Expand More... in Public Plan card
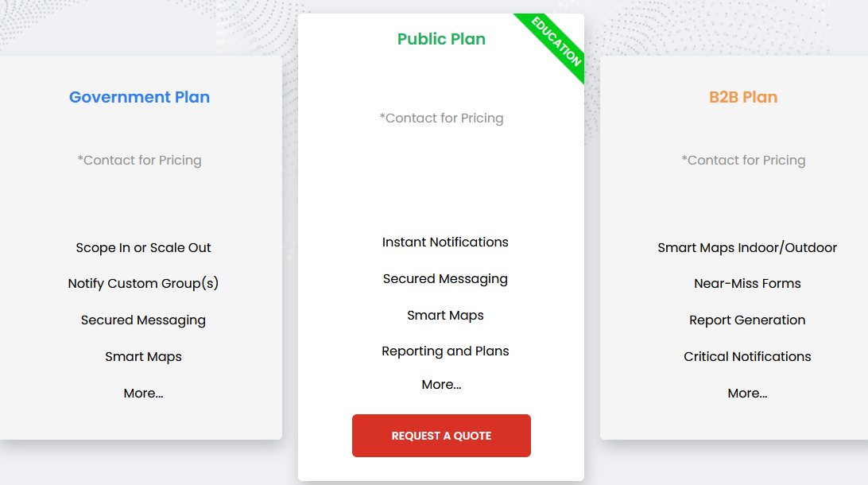 tap(441, 385)
